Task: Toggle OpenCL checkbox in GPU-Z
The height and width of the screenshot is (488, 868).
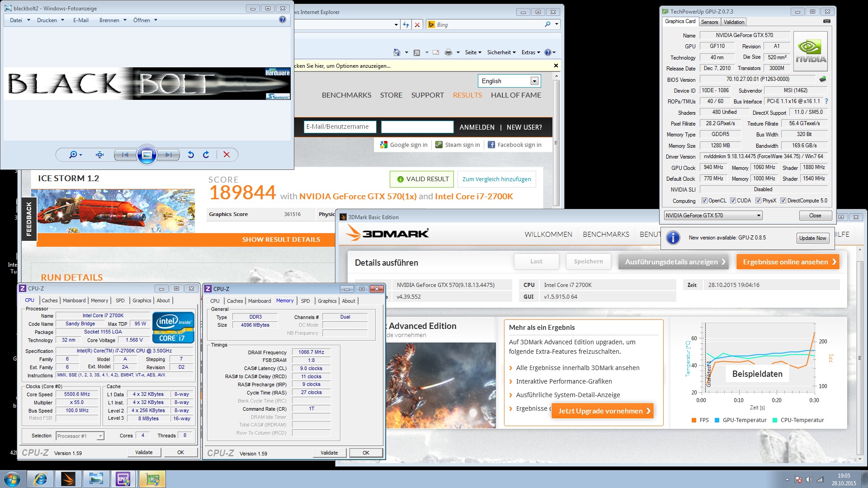Action: 704,201
